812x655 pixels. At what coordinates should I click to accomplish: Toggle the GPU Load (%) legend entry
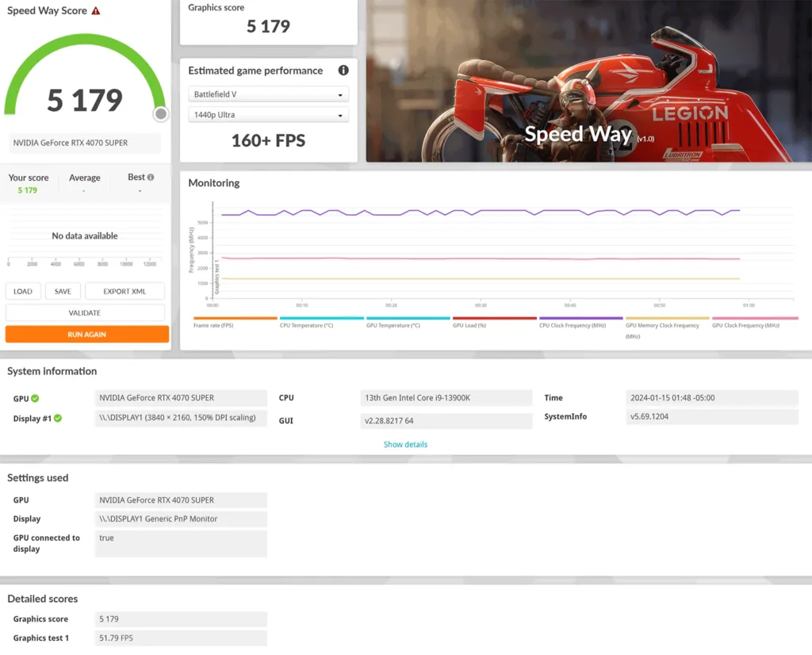pyautogui.click(x=495, y=323)
